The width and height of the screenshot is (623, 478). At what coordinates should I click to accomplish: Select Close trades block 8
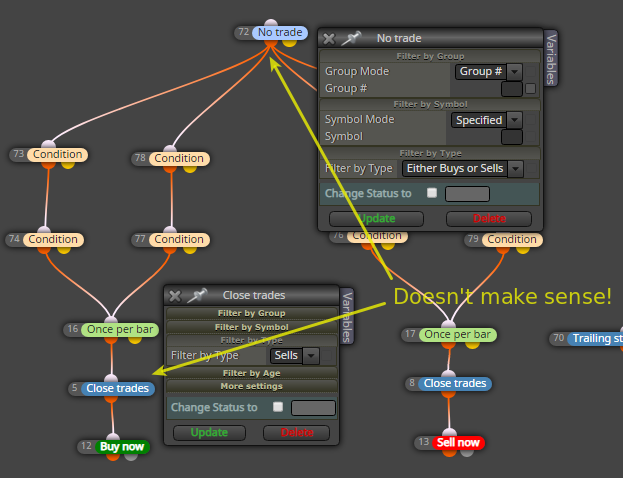[455, 383]
